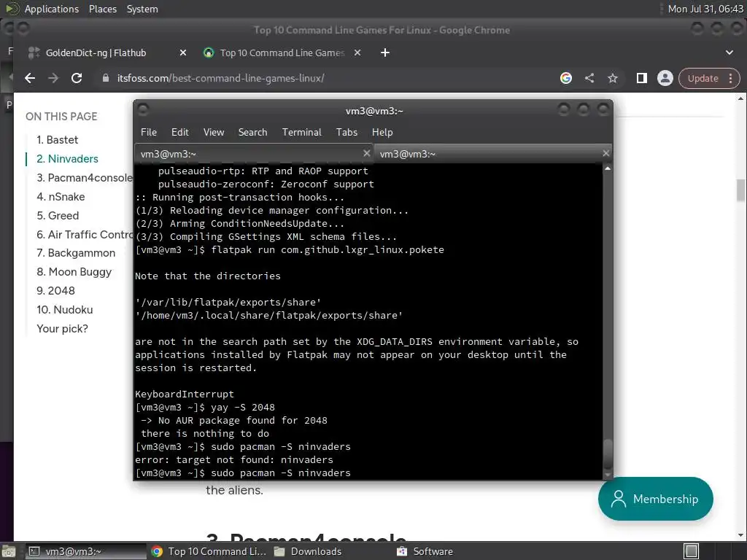Screen dimensions: 747x560
Task: Jump to 9. 2048 section
Action: [x=55, y=290]
